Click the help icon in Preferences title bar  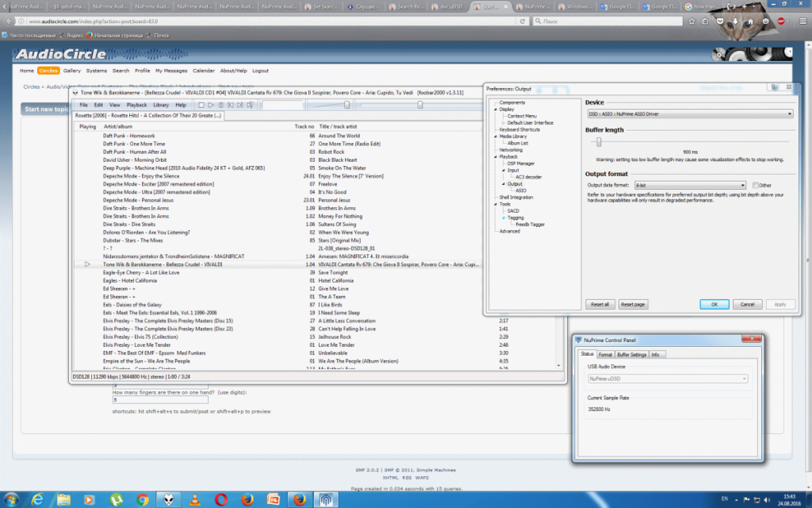point(775,87)
